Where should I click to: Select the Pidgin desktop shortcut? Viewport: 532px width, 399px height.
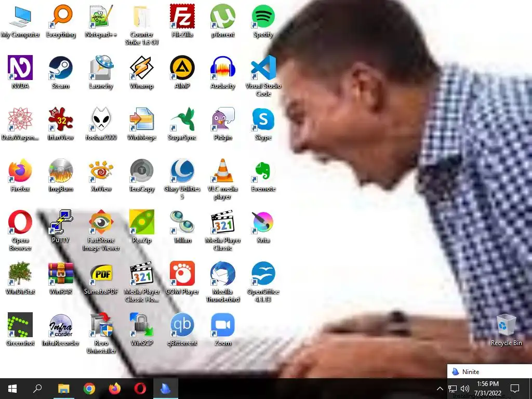click(x=222, y=124)
